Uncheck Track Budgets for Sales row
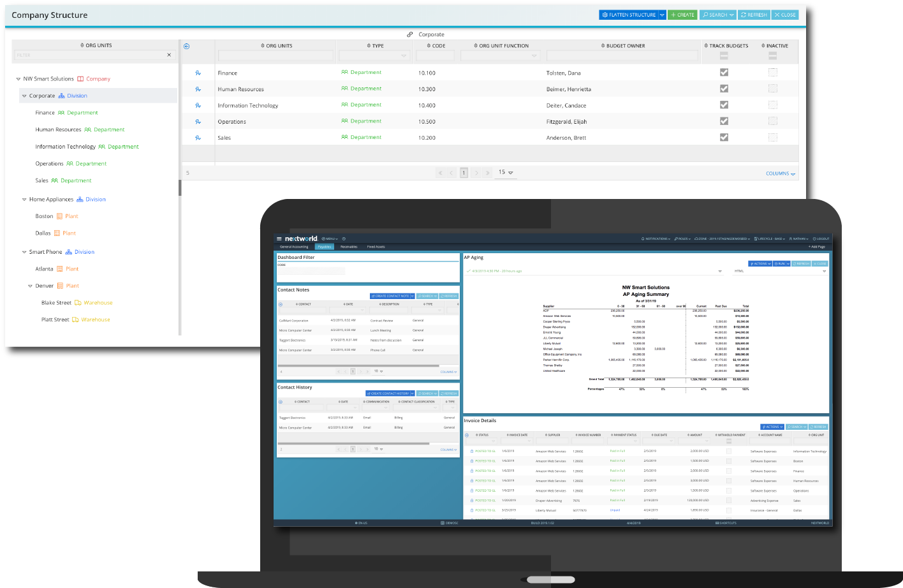The width and height of the screenshot is (903, 588). click(724, 137)
